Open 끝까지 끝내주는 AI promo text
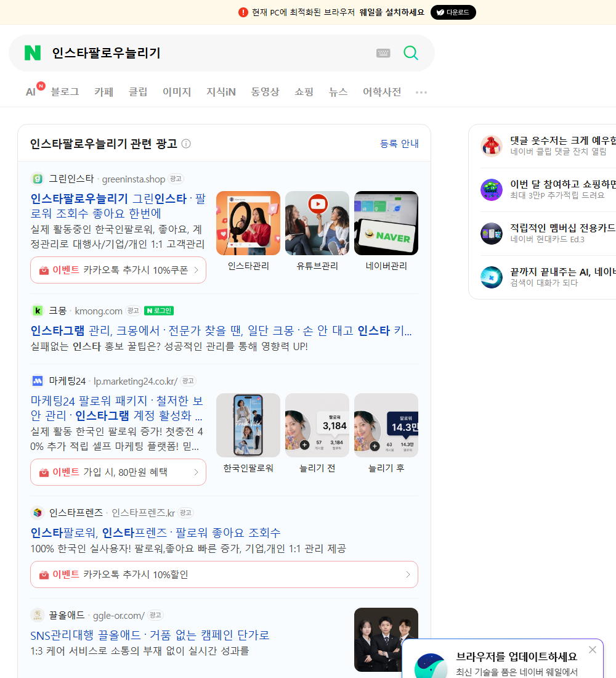 coord(563,272)
